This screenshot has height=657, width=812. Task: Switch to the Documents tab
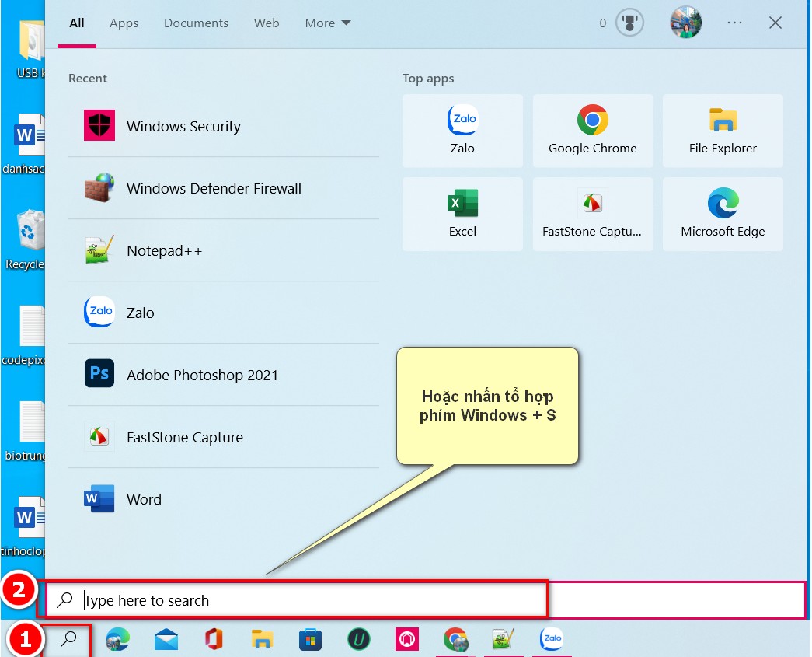pos(196,23)
